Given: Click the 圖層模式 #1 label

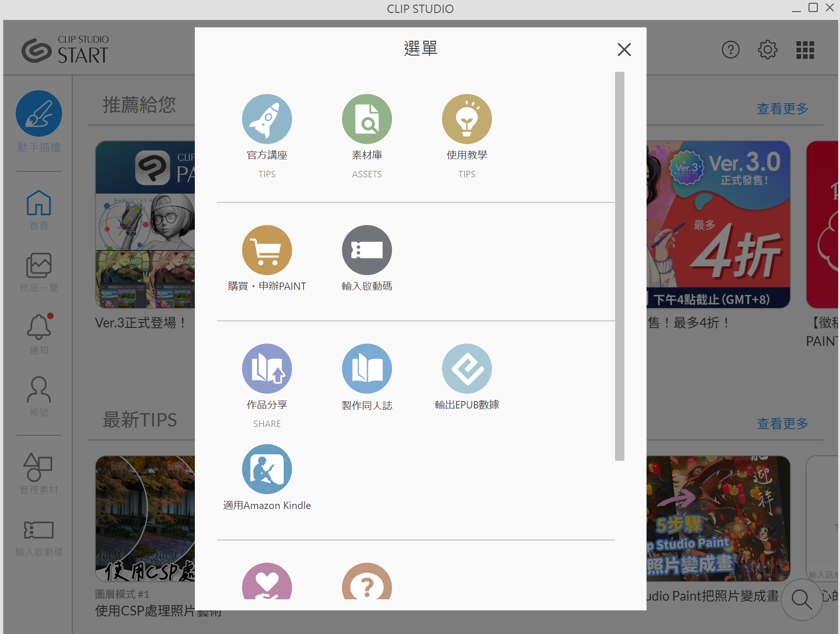Looking at the screenshot, I should coord(122,594).
